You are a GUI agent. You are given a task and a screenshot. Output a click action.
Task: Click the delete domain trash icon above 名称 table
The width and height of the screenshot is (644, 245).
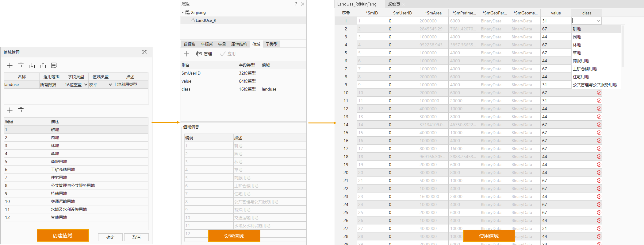coord(21,65)
